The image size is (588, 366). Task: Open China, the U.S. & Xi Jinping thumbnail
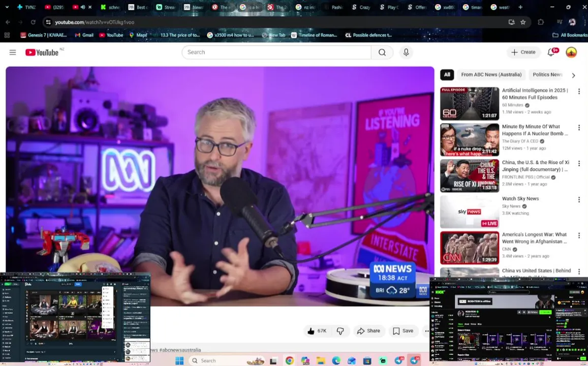tap(470, 175)
